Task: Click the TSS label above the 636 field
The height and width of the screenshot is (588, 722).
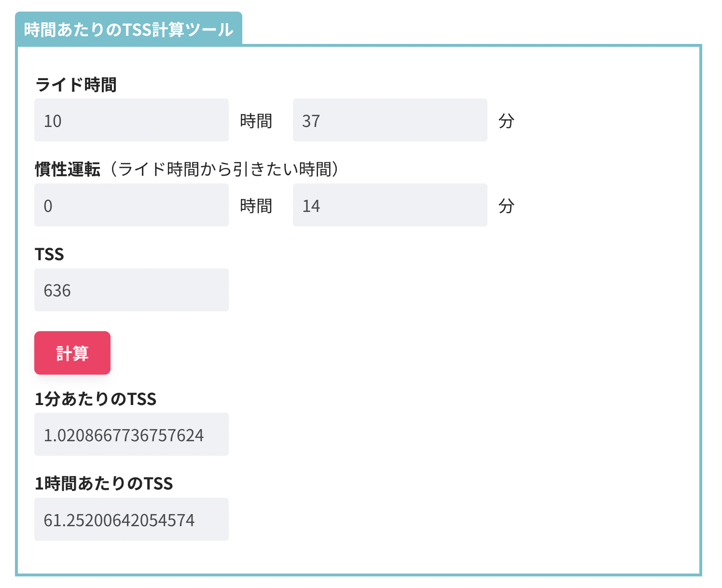Action: [x=49, y=254]
